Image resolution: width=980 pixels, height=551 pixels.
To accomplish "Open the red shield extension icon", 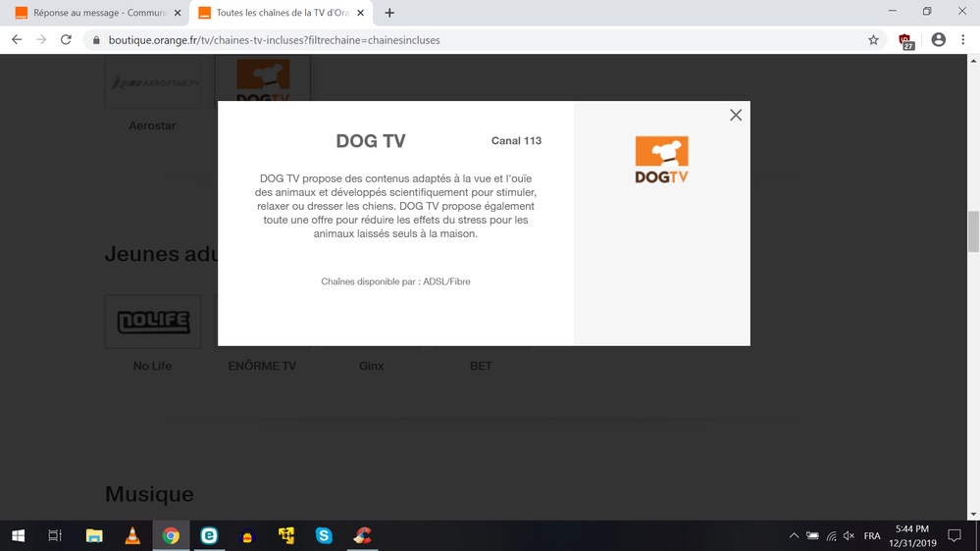I will (x=905, y=40).
